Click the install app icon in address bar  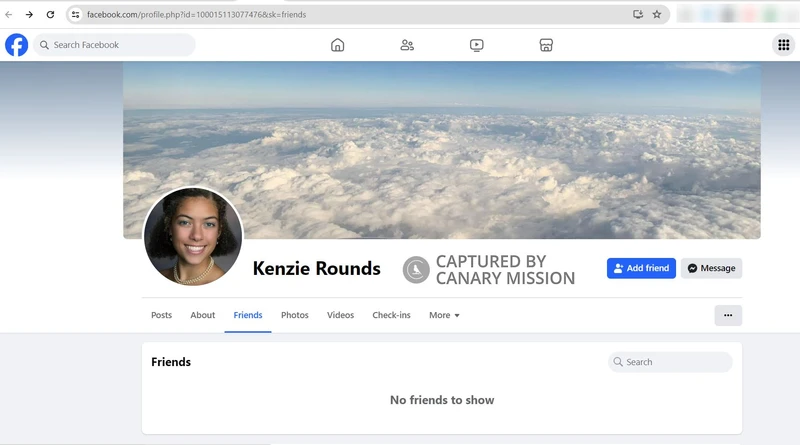638,14
